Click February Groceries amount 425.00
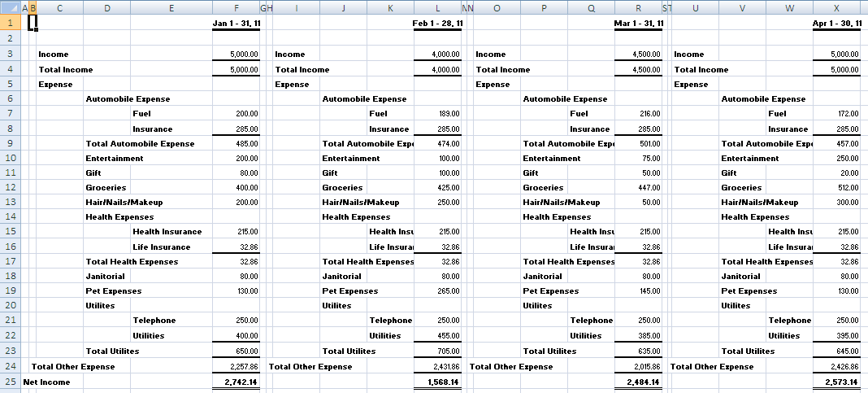The width and height of the screenshot is (868, 393). pyautogui.click(x=438, y=187)
